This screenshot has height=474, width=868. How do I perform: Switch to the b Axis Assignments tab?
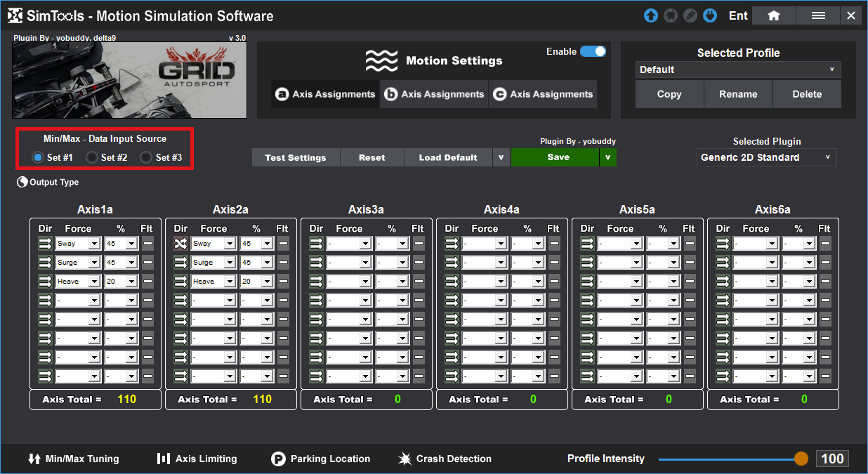[x=434, y=94]
